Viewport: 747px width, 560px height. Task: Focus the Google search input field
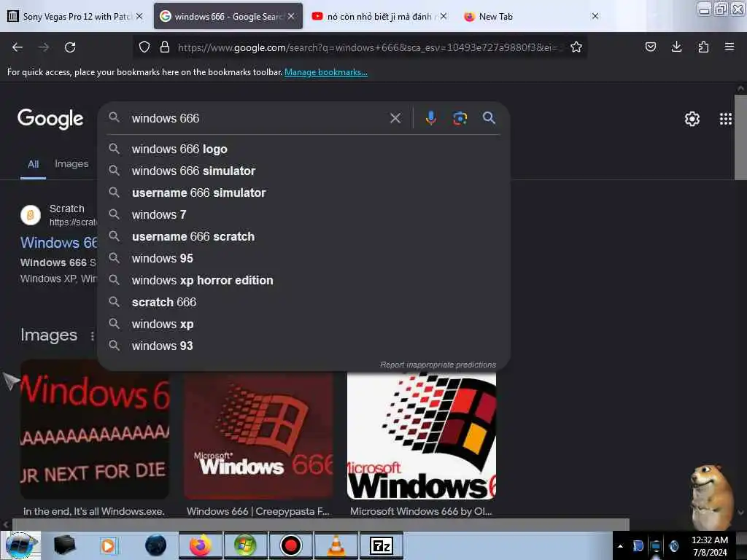[x=258, y=118]
